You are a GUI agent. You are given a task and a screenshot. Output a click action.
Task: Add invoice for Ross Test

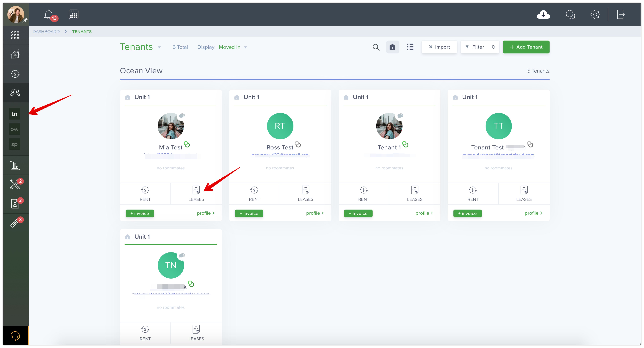(x=249, y=213)
